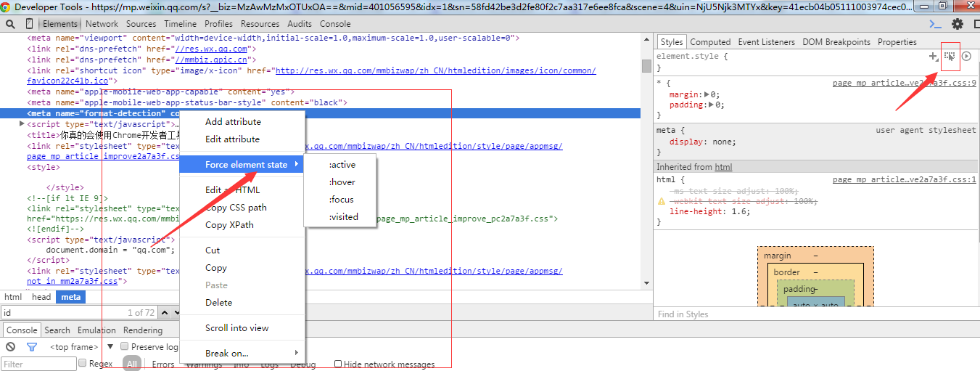Screen dimensions: 980x371
Task: Toggle element state selector icon in Styles
Action: [x=950, y=56]
